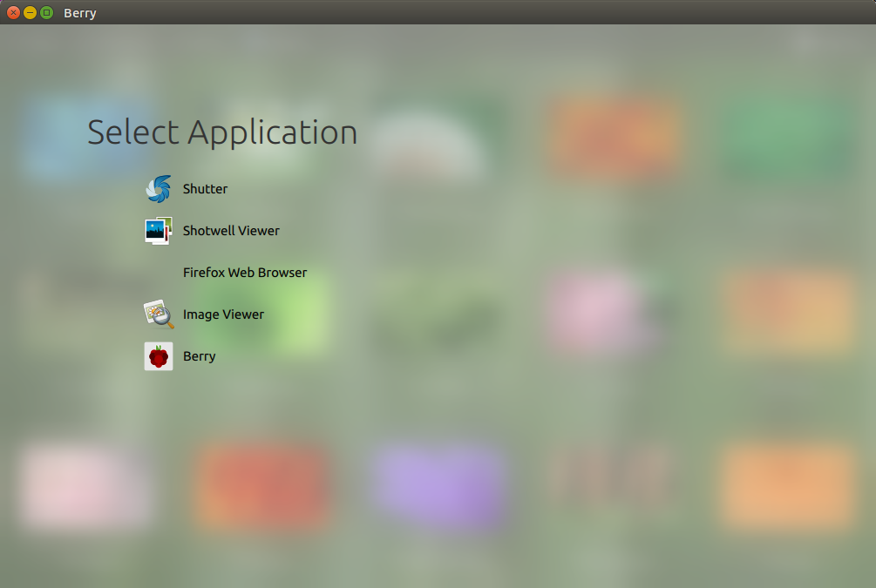876x588 pixels.
Task: Click the Berry raspberry icon in the list
Action: 159,356
